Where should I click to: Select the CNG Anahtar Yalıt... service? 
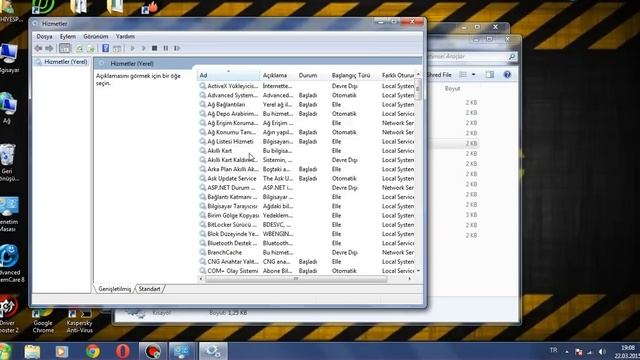click(307, 261)
